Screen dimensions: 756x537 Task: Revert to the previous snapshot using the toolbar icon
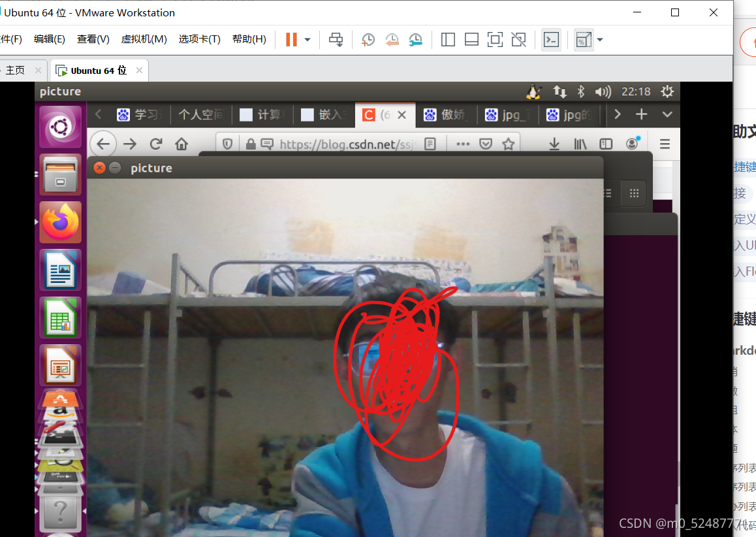392,40
